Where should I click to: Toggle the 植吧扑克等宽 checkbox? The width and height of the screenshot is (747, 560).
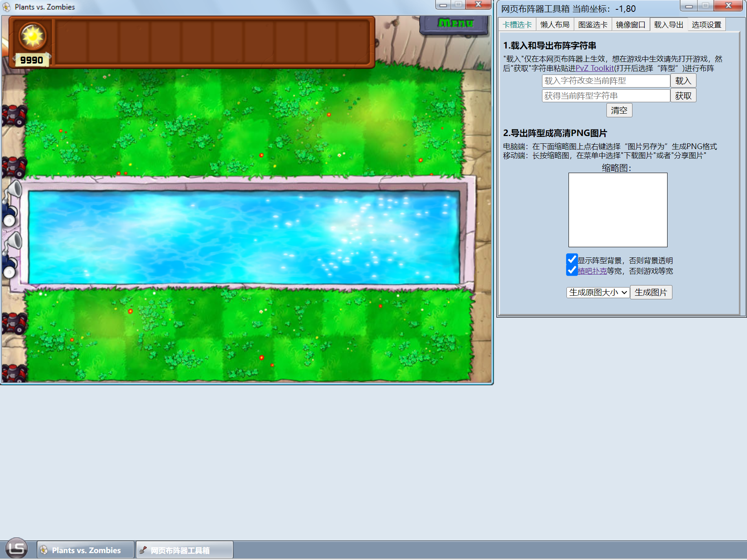pyautogui.click(x=572, y=270)
